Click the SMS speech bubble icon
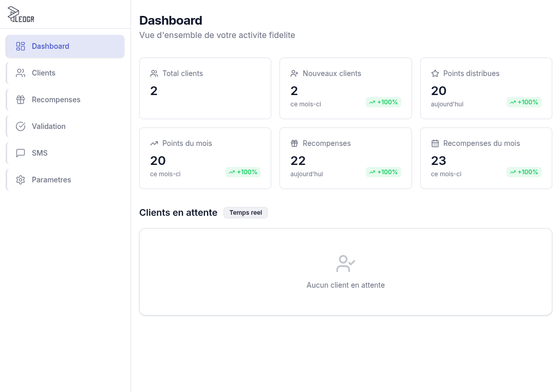This screenshot has width=560, height=392. click(21, 153)
